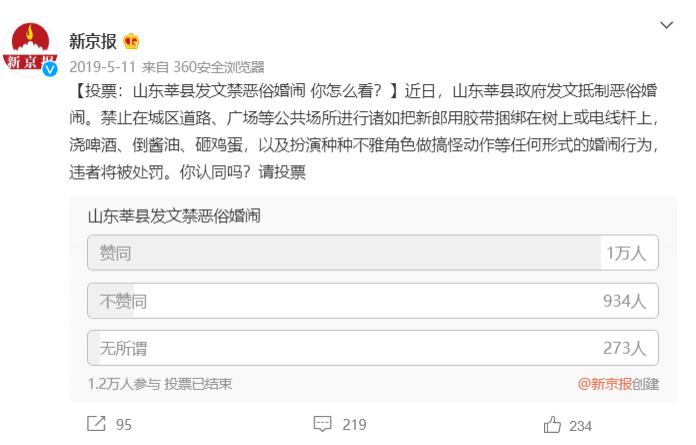
Task: Open the 2019-5-11 post timestamp
Action: point(103,67)
